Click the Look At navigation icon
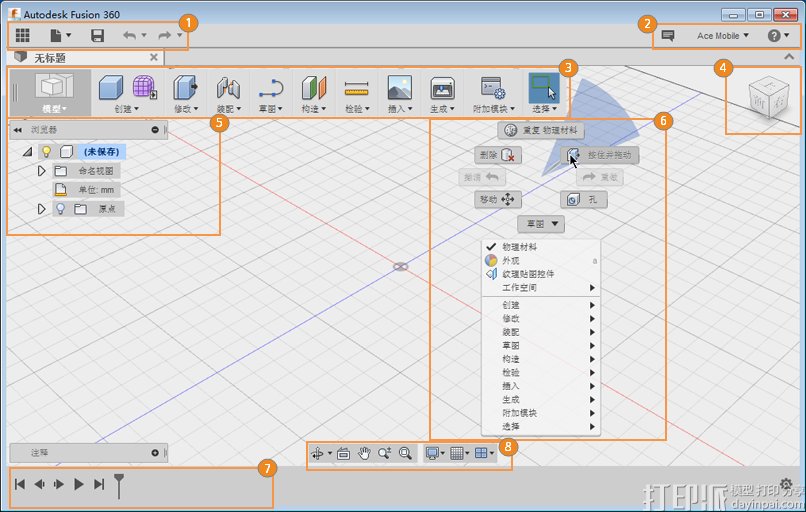This screenshot has width=806, height=512. 343,453
